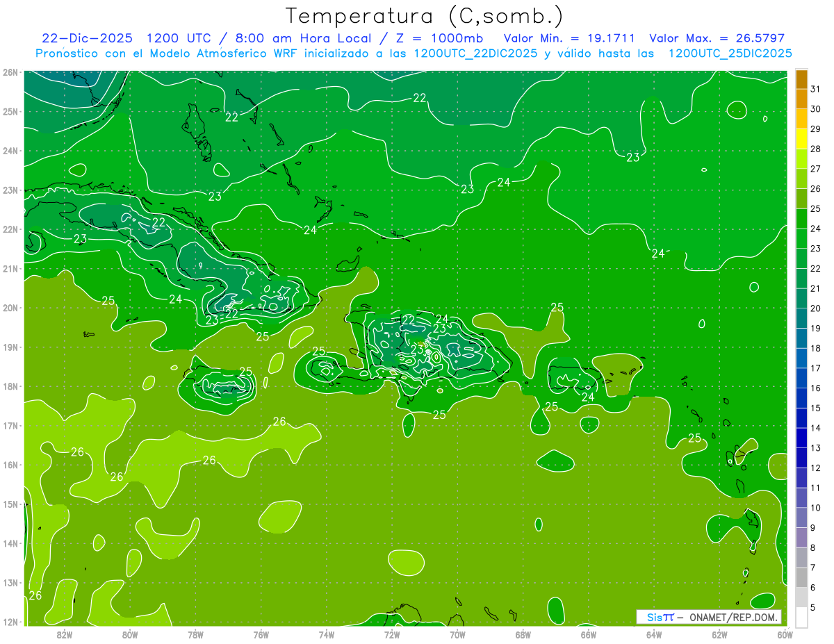Click legend value 21 on color bar
The height and width of the screenshot is (644, 834).
pyautogui.click(x=815, y=288)
